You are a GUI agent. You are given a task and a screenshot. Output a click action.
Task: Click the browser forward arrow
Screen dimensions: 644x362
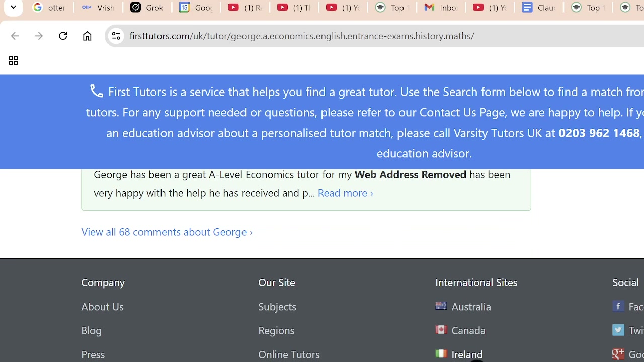(x=39, y=36)
